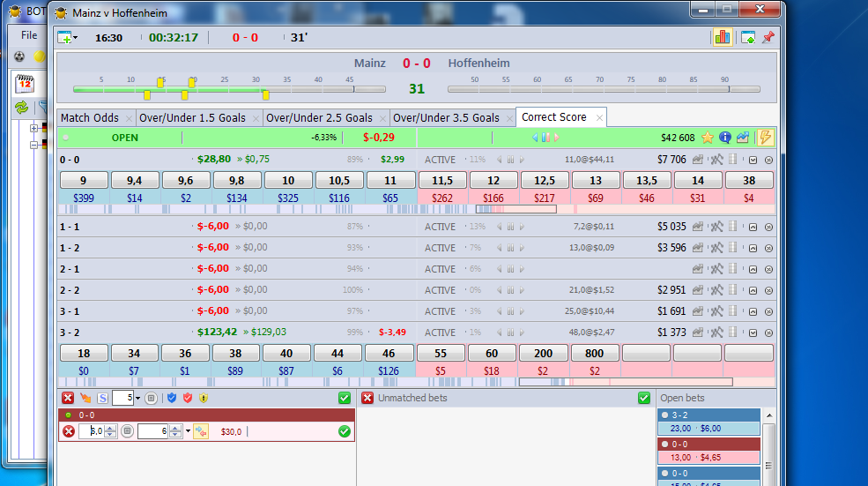Toggle green check in Unmatched bets header
The height and width of the screenshot is (486, 868).
pos(644,398)
